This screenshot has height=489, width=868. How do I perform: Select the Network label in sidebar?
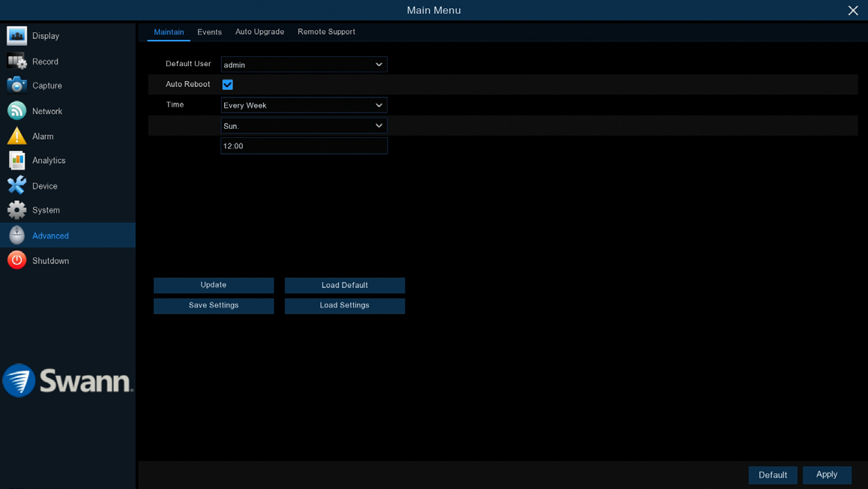click(47, 111)
